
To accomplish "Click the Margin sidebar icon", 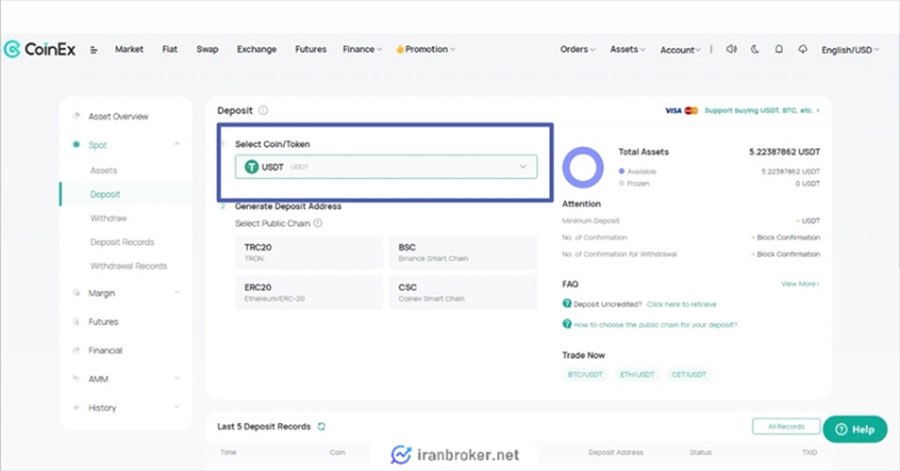I will [76, 293].
